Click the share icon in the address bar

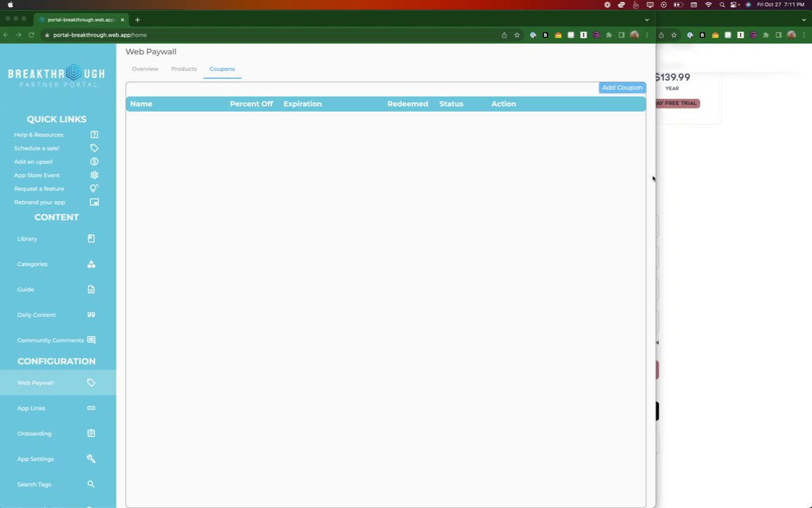click(x=504, y=35)
